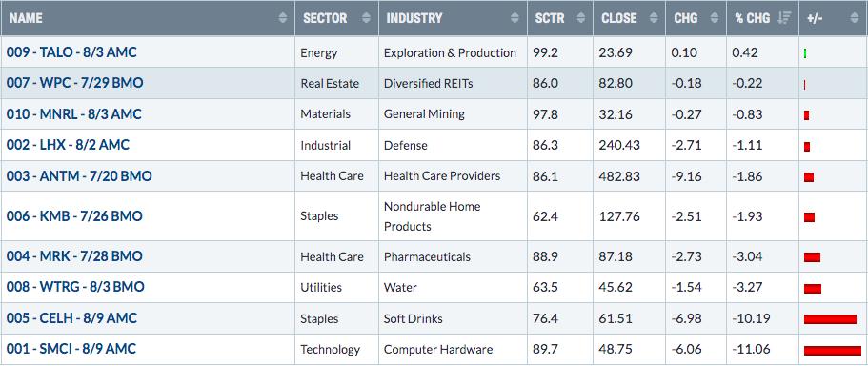The image size is (868, 366).
Task: Click the 002 - LHX - 8/2 AMC link
Action: pyautogui.click(x=68, y=145)
